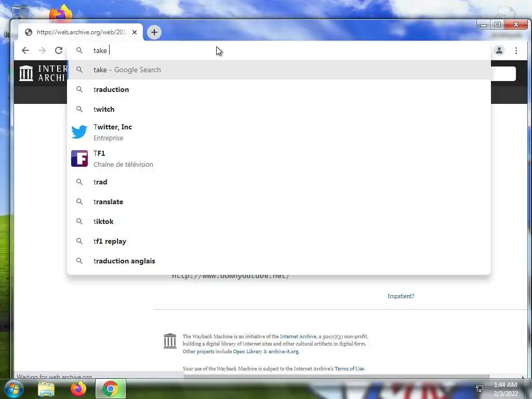This screenshot has width=532, height=399.
Task: Open the 'Internet Archive' footer link
Action: tap(298, 336)
